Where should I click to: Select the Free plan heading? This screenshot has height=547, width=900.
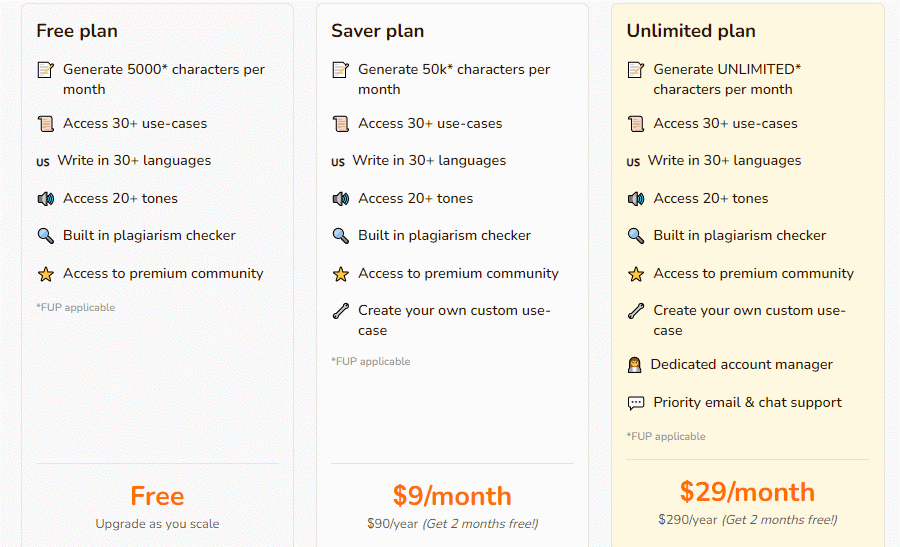point(77,31)
